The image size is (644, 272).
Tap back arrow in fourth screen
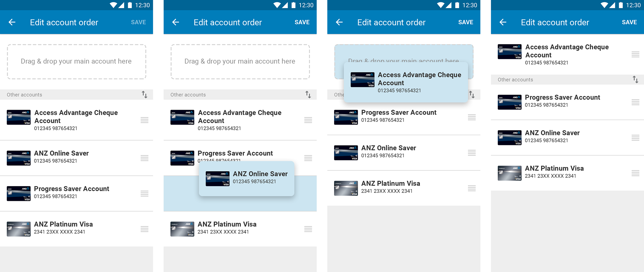tap(503, 22)
